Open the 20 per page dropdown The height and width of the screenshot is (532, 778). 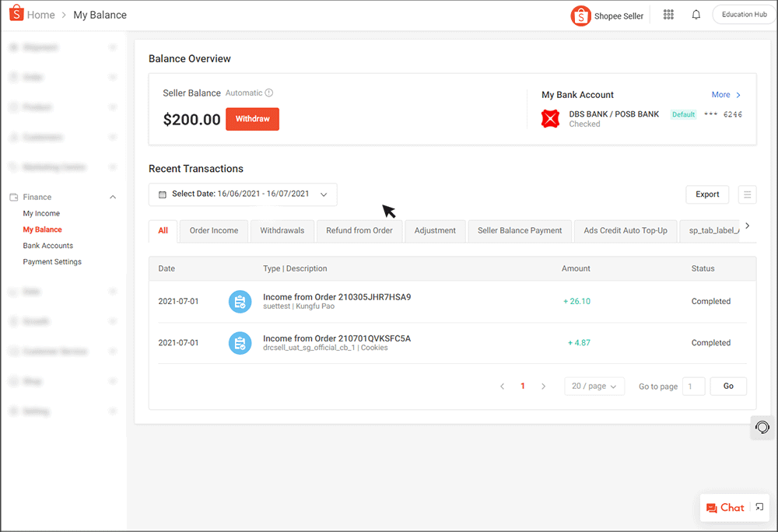[x=594, y=386]
